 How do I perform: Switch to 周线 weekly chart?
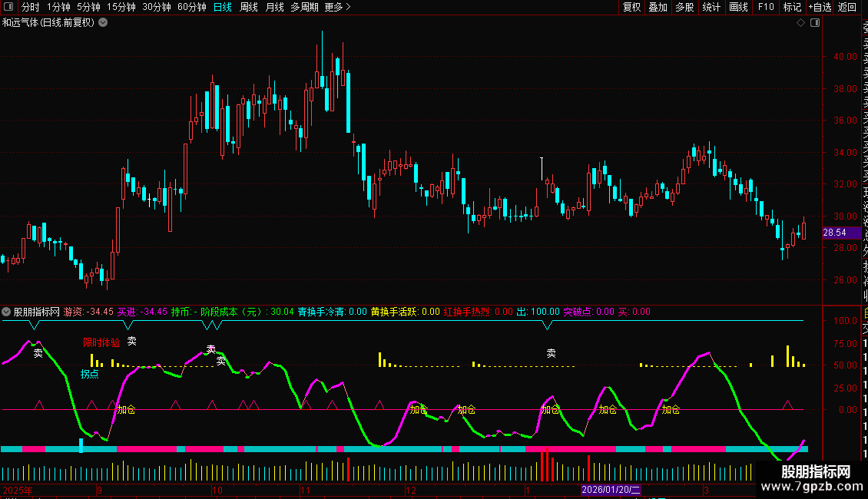pos(249,7)
